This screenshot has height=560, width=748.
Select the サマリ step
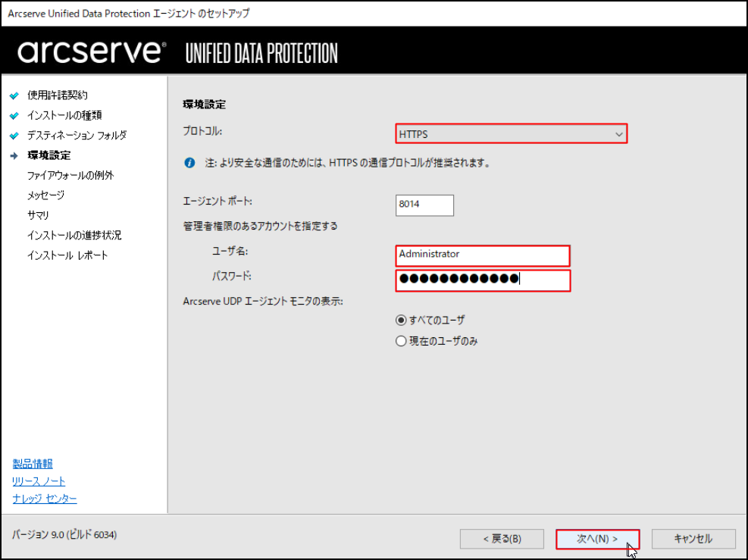(38, 215)
